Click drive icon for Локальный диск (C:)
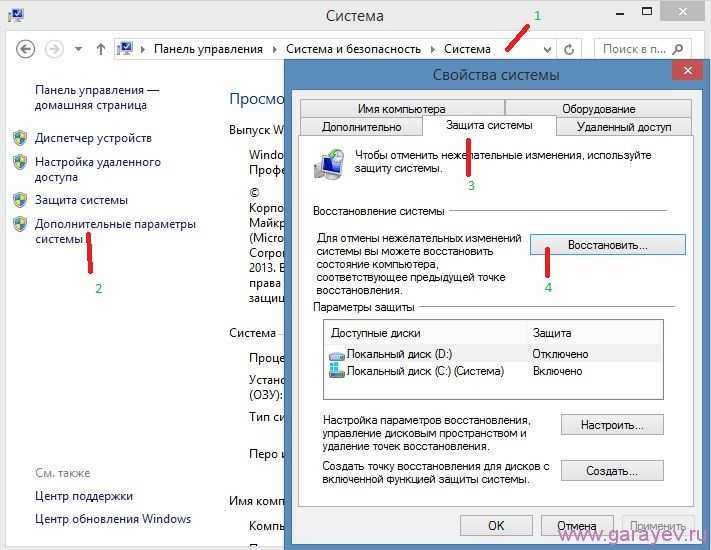The width and height of the screenshot is (711, 550). tap(336, 371)
